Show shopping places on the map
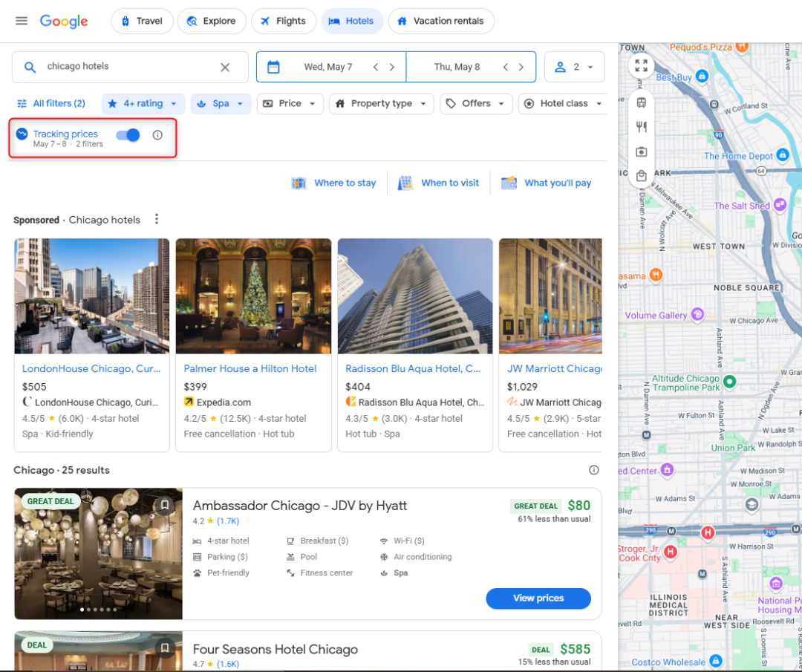 click(x=642, y=176)
